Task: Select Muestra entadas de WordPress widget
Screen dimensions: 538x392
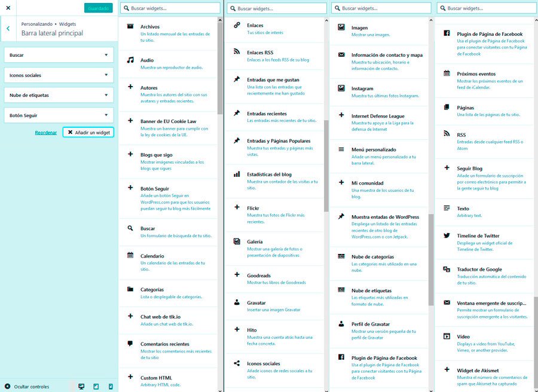Action: click(379, 226)
